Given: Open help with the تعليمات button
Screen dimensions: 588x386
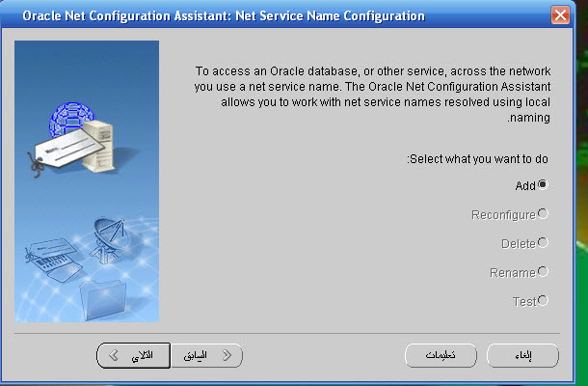Looking at the screenshot, I should pyautogui.click(x=440, y=355).
